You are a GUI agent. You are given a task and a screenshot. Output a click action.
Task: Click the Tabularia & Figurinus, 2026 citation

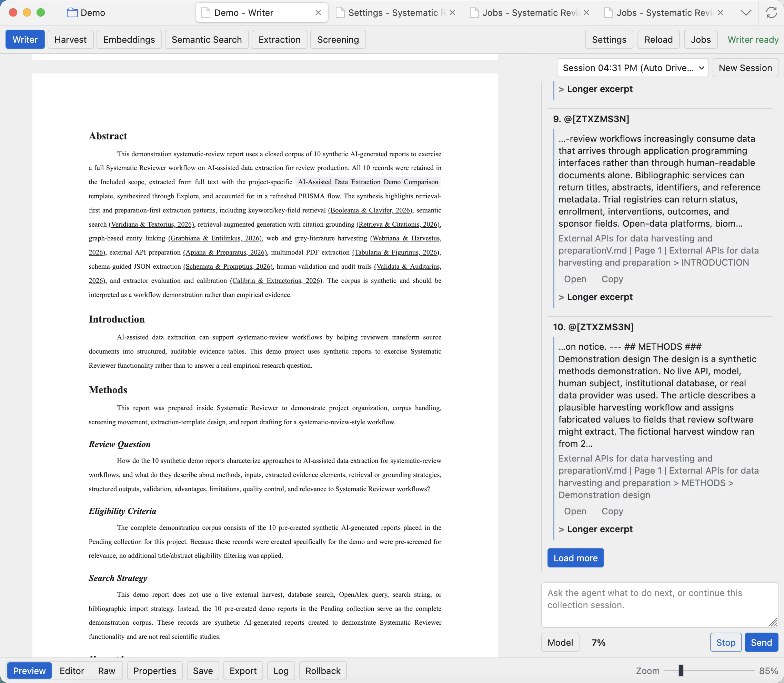click(x=396, y=252)
